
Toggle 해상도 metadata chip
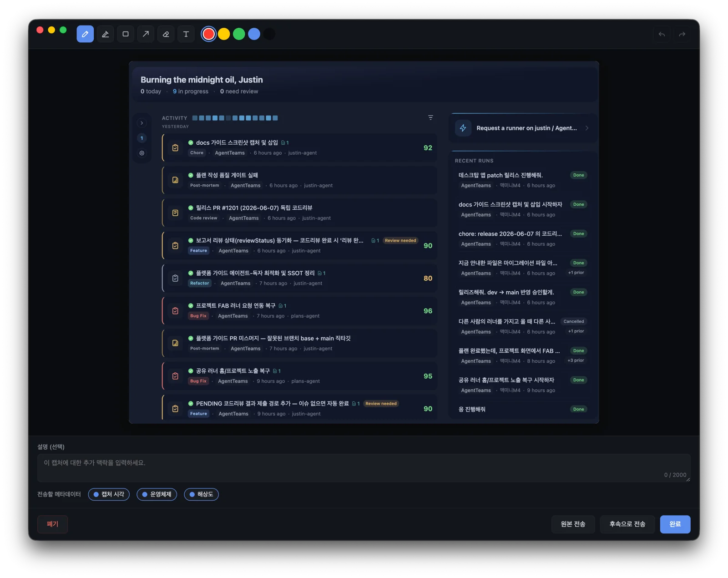click(202, 494)
